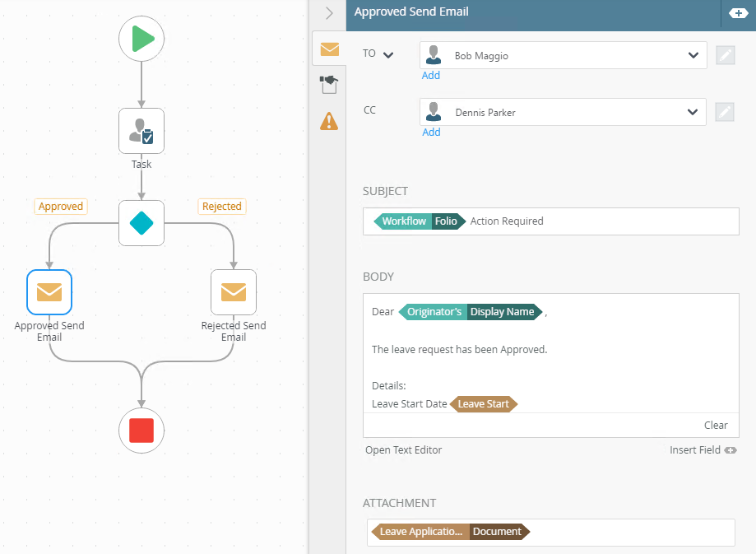
Task: Open the Properties clipboard tab
Action: 329,85
